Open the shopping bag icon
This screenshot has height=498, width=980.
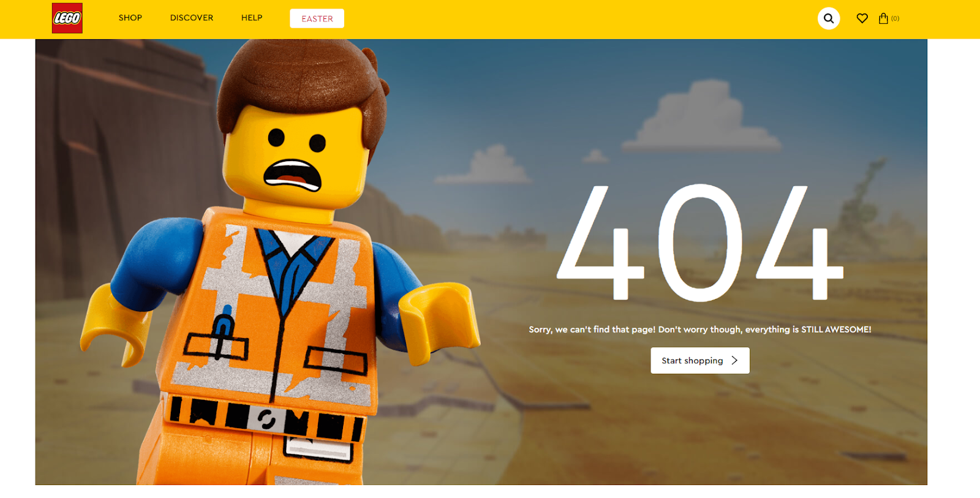click(x=883, y=18)
